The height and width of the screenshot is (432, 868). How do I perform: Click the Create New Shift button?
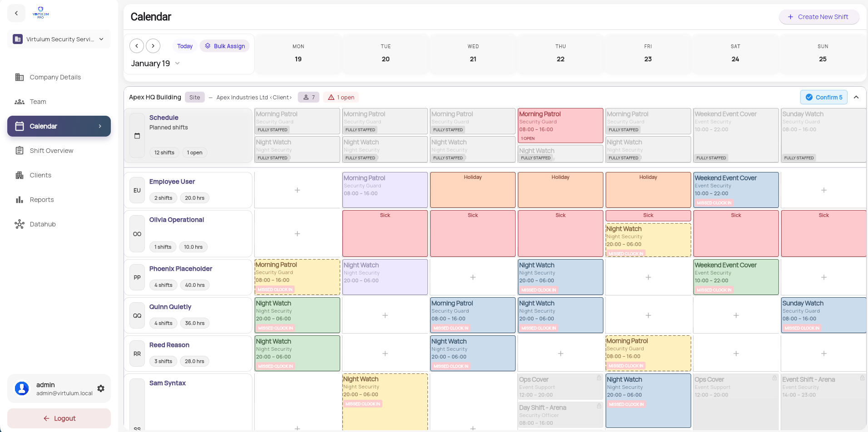coord(818,16)
